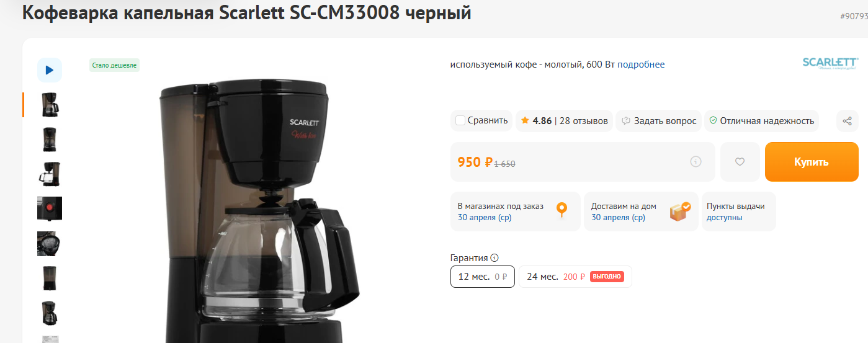
Task: Click the rating star icon
Action: [x=525, y=120]
